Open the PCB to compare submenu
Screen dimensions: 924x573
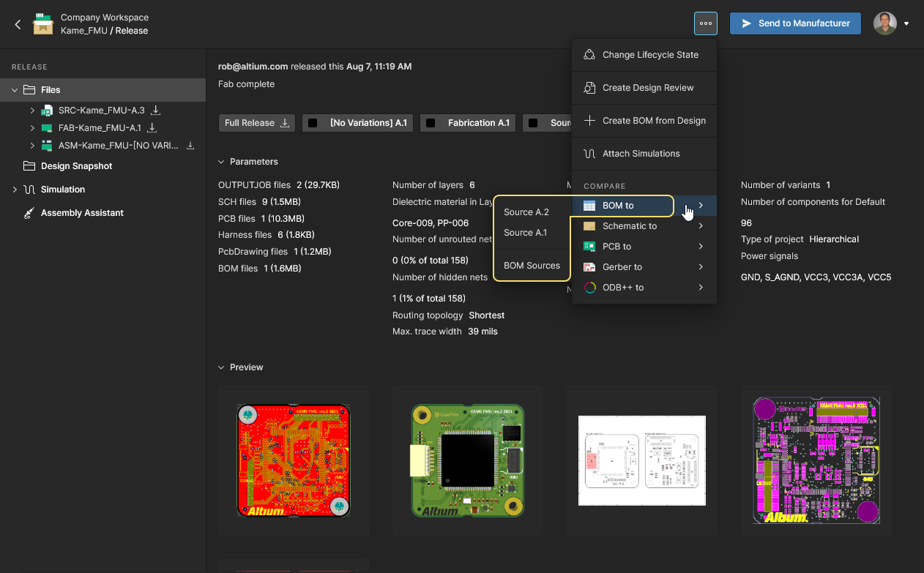(x=644, y=247)
